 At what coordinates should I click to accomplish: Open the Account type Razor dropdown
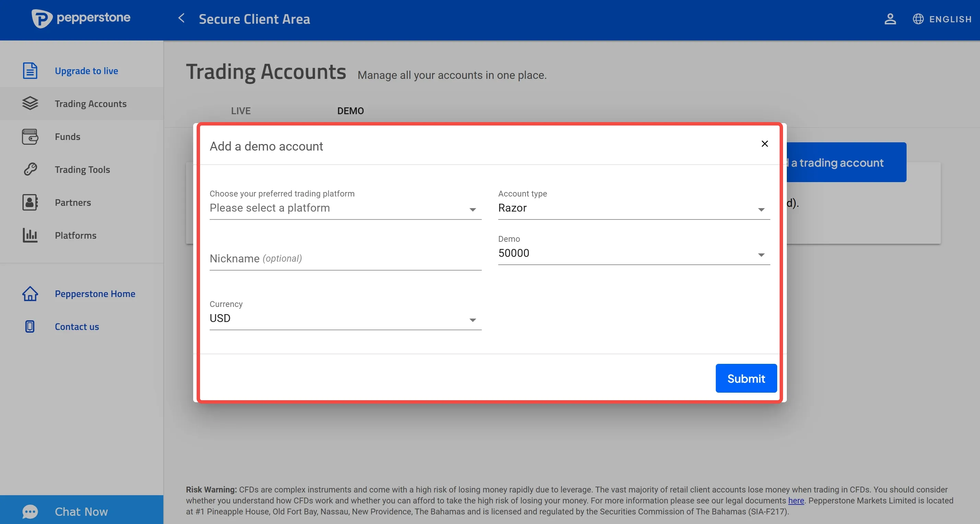tap(634, 208)
